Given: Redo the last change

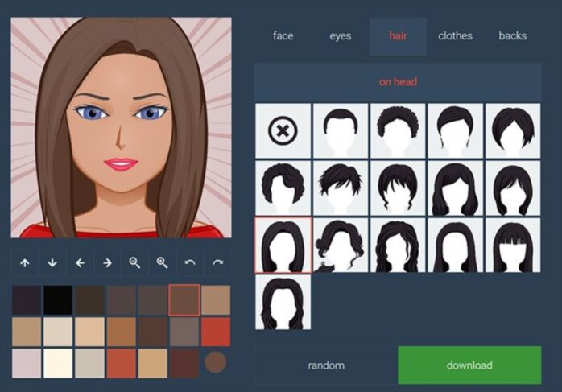Looking at the screenshot, I should tap(217, 263).
